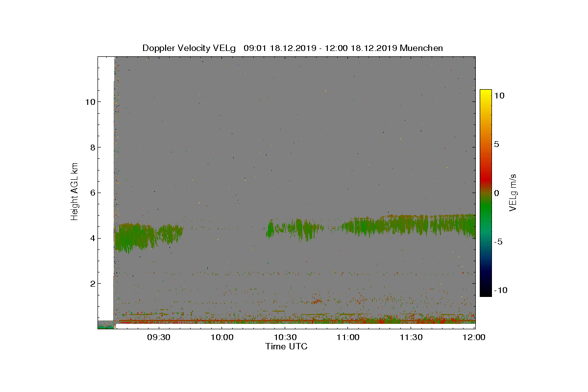Click the 09:30 time tick label

click(159, 337)
